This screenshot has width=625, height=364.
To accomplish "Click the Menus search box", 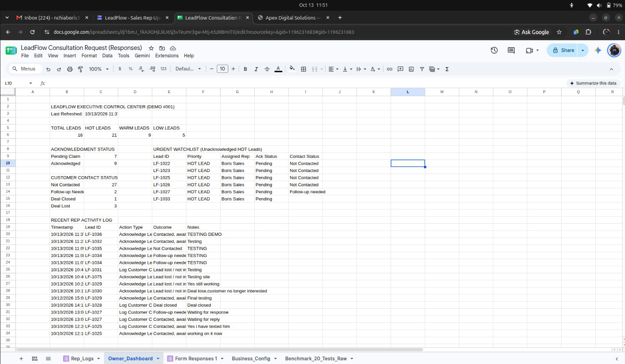I will pos(24,69).
